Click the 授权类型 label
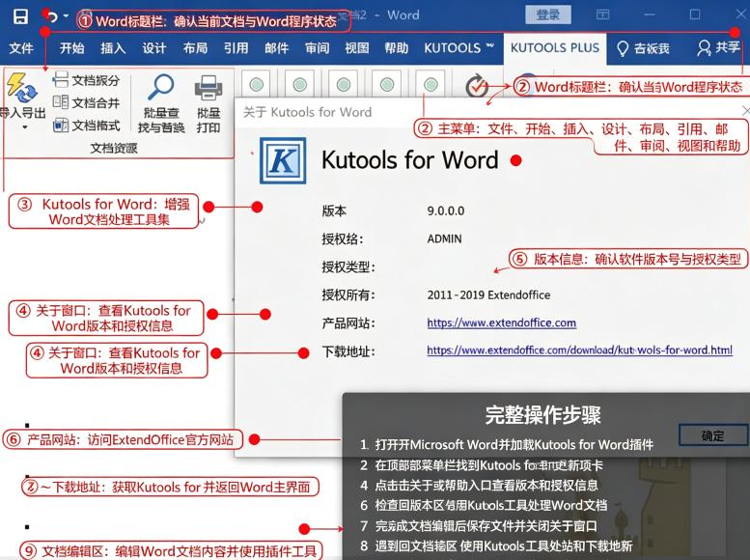 [x=348, y=267]
